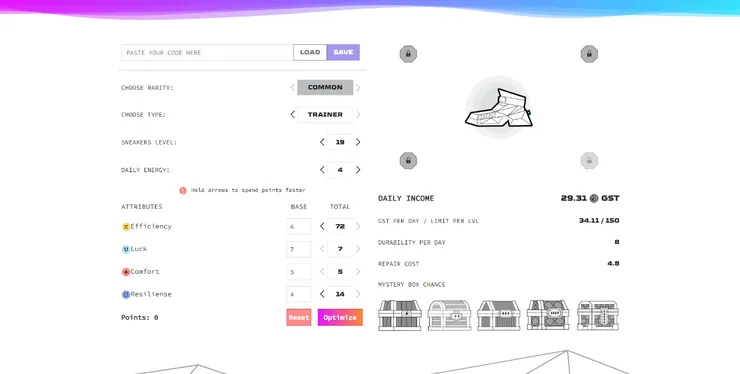
Task: Click the sneakers level value 19
Action: click(340, 142)
